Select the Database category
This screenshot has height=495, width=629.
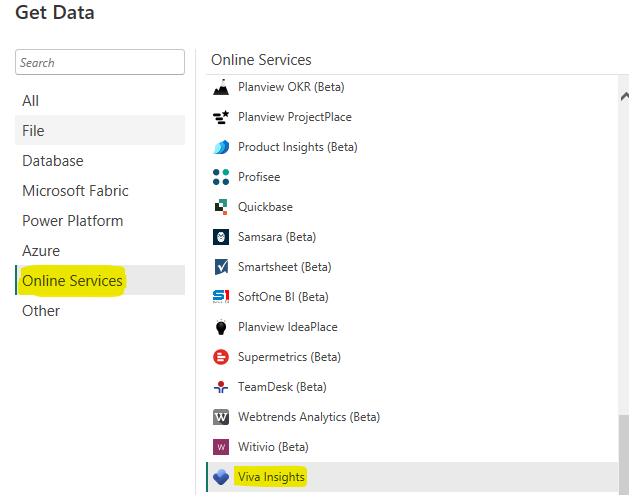coord(100,160)
